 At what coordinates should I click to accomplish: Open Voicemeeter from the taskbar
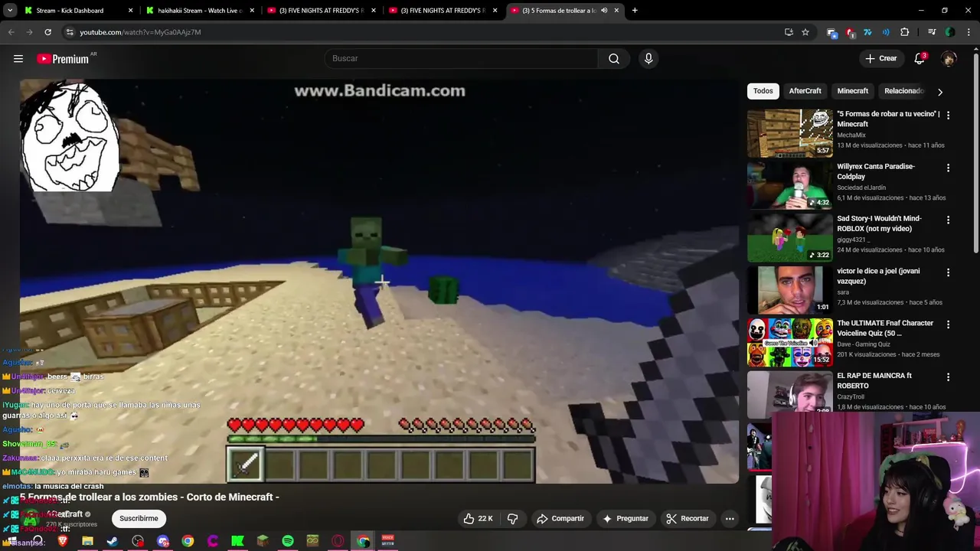[387, 541]
